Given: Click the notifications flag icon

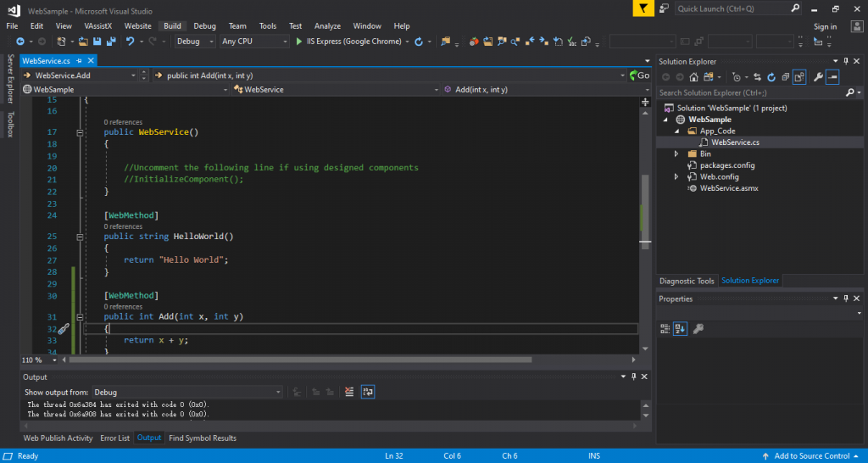Looking at the screenshot, I should pos(643,8).
